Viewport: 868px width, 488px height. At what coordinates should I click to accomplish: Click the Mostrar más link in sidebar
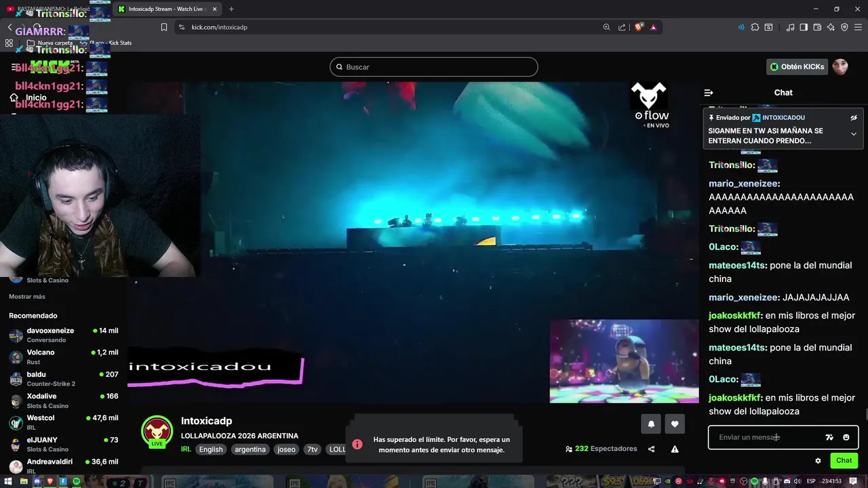click(x=27, y=297)
